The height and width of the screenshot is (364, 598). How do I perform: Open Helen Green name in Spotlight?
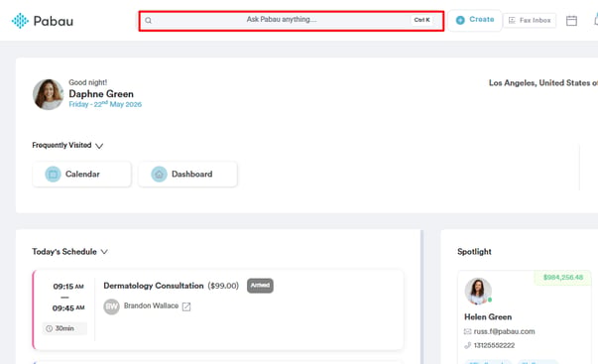click(x=488, y=317)
